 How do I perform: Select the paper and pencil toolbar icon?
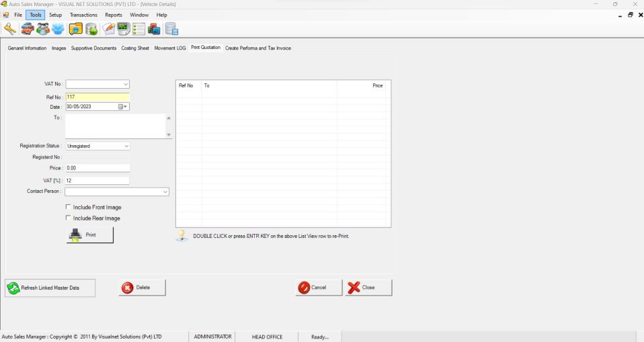point(108,29)
